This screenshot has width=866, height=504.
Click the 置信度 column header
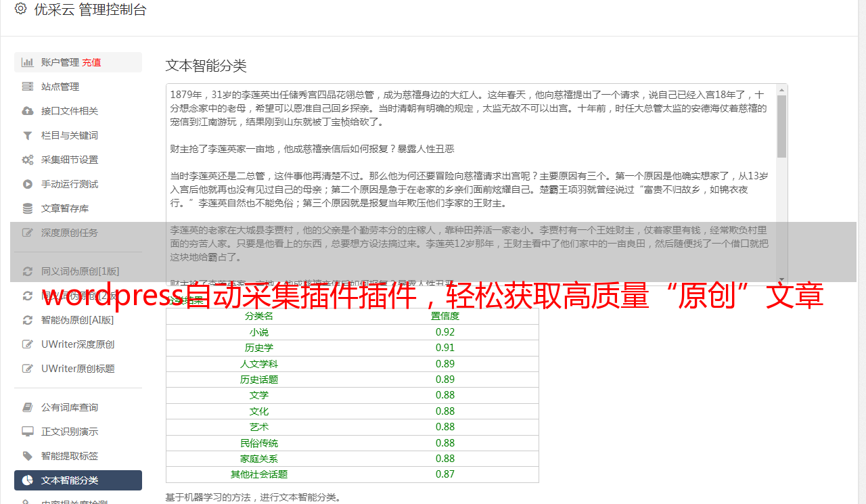click(x=445, y=316)
